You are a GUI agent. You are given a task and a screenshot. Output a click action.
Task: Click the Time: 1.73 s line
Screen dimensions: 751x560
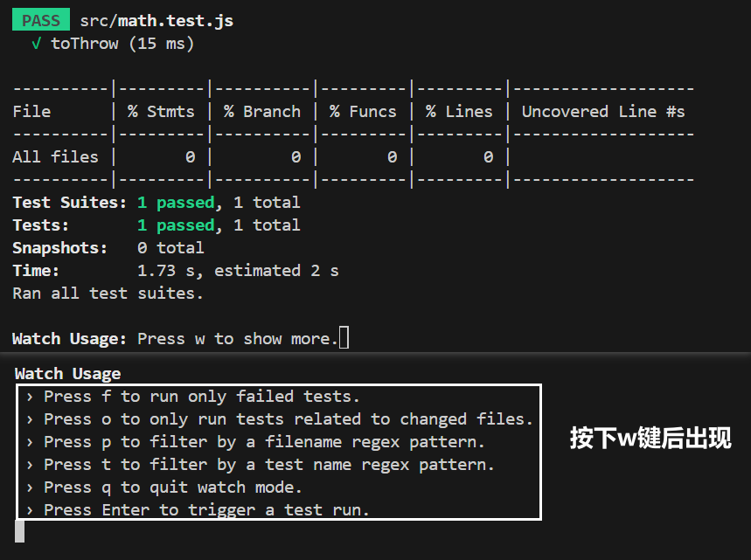coord(175,271)
